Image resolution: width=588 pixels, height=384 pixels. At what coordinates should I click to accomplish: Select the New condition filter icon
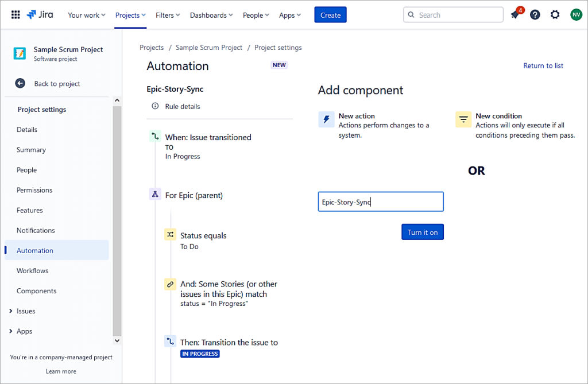pyautogui.click(x=463, y=119)
